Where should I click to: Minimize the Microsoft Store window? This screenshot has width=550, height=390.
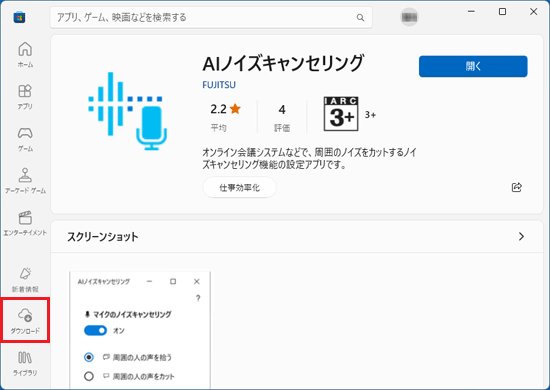click(x=471, y=12)
